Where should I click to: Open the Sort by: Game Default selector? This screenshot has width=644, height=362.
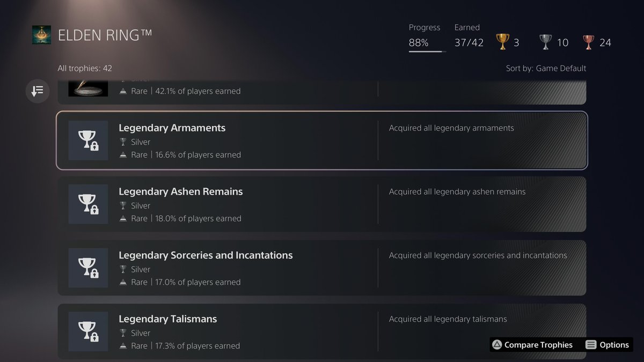[x=546, y=68]
